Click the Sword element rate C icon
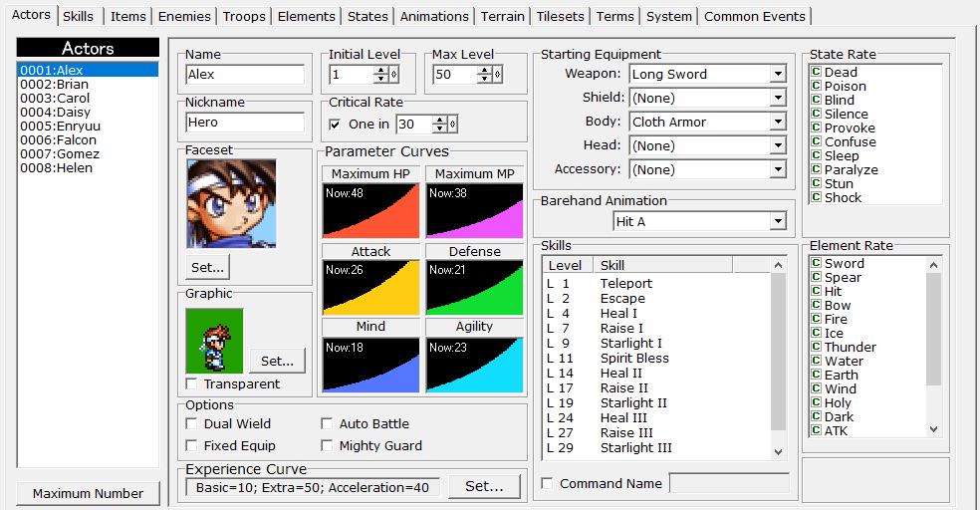Screen dimensions: 980x510 point(816,263)
